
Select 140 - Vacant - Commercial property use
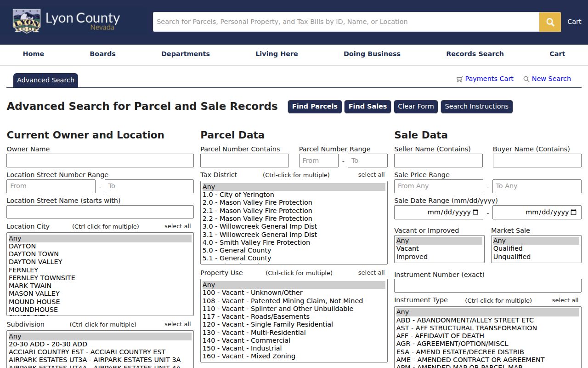click(294, 340)
